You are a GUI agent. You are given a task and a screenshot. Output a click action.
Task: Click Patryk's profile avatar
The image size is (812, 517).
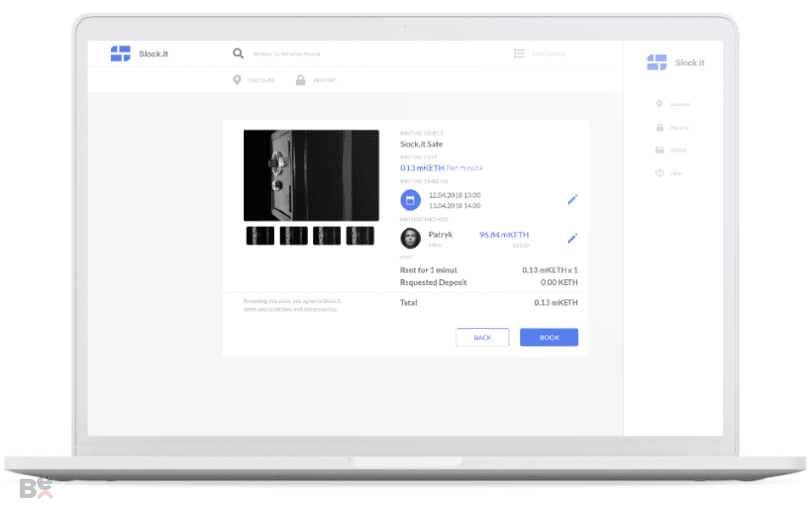(x=410, y=238)
